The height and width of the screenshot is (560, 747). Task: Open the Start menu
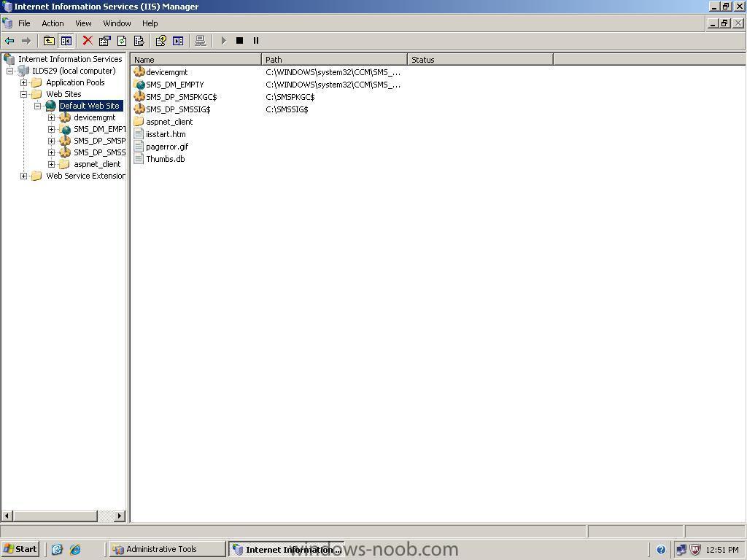pyautogui.click(x=20, y=549)
